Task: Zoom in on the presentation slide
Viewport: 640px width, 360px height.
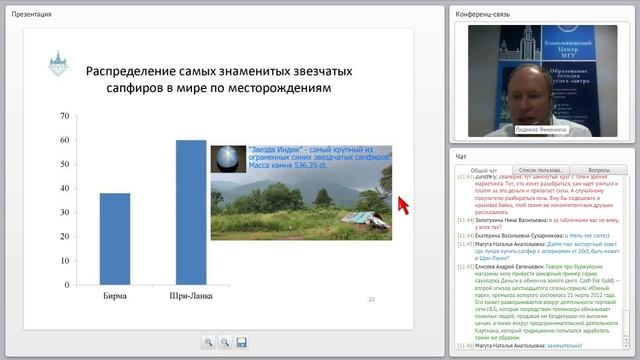Action: point(208,342)
